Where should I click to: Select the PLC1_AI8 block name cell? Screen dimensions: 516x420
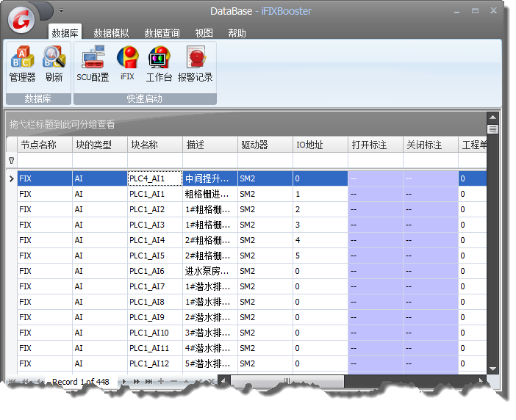[x=155, y=302]
